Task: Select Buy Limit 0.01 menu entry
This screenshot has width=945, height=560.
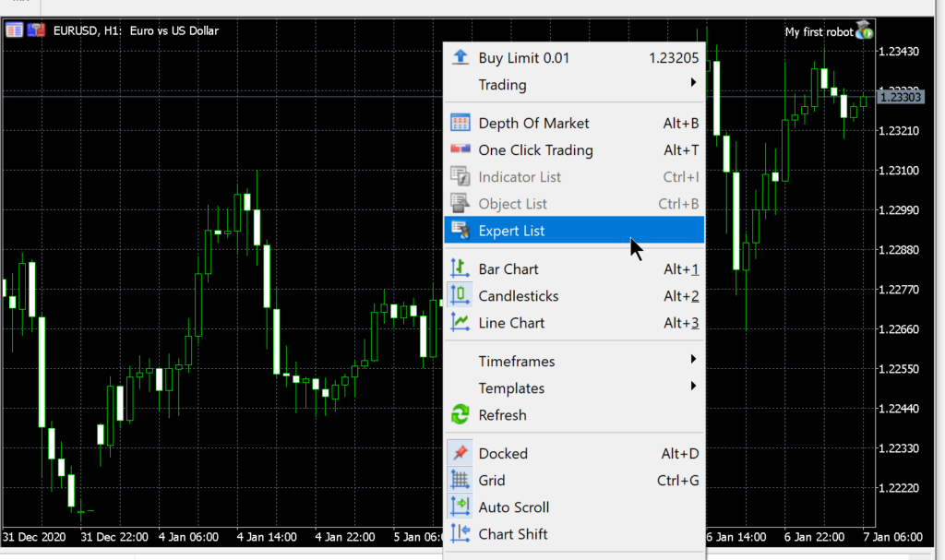Action: coord(524,58)
